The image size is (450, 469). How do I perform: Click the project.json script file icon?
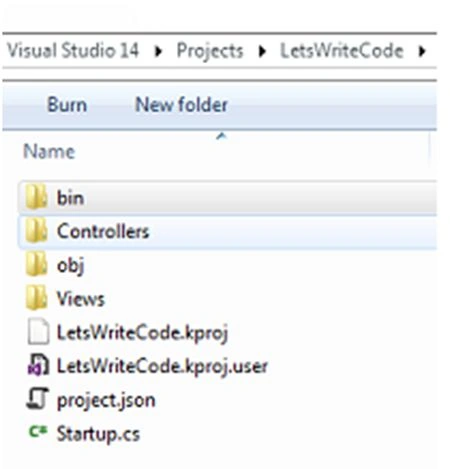[37, 399]
